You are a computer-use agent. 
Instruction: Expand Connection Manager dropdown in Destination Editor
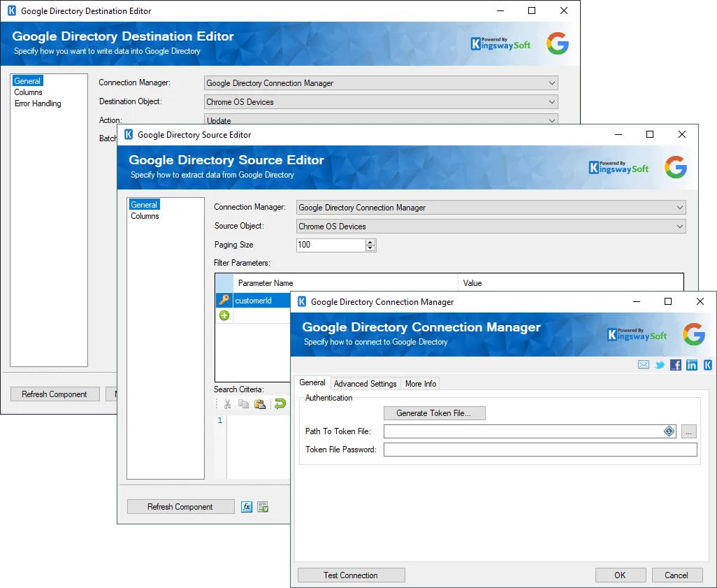(552, 83)
